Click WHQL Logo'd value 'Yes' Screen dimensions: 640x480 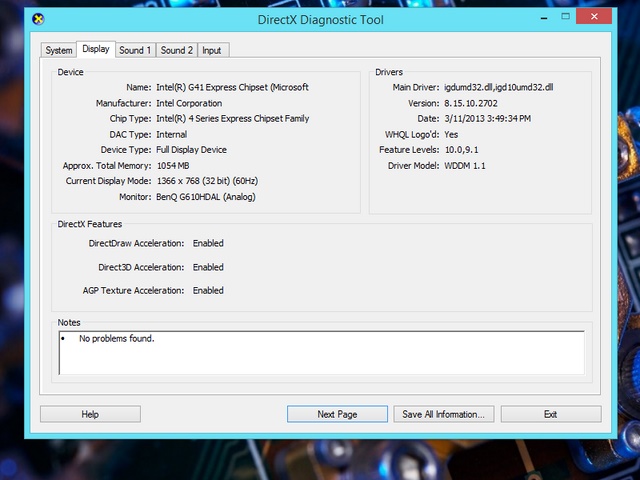point(451,135)
